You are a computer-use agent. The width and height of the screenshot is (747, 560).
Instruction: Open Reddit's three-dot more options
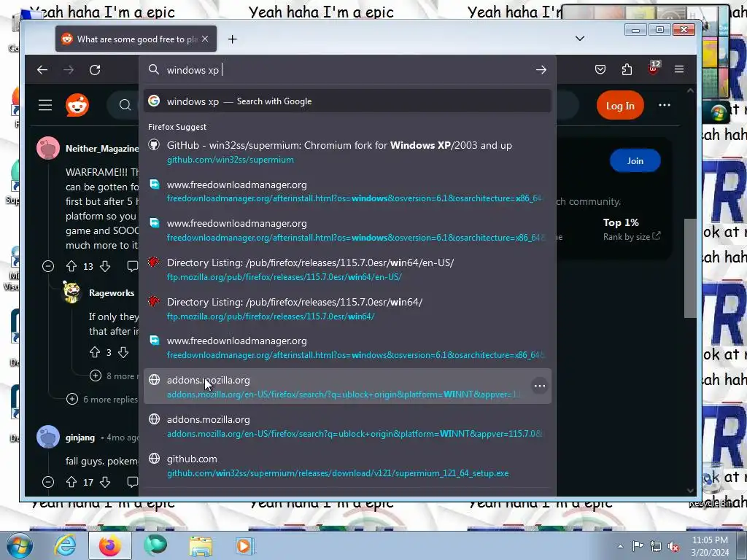tap(664, 105)
